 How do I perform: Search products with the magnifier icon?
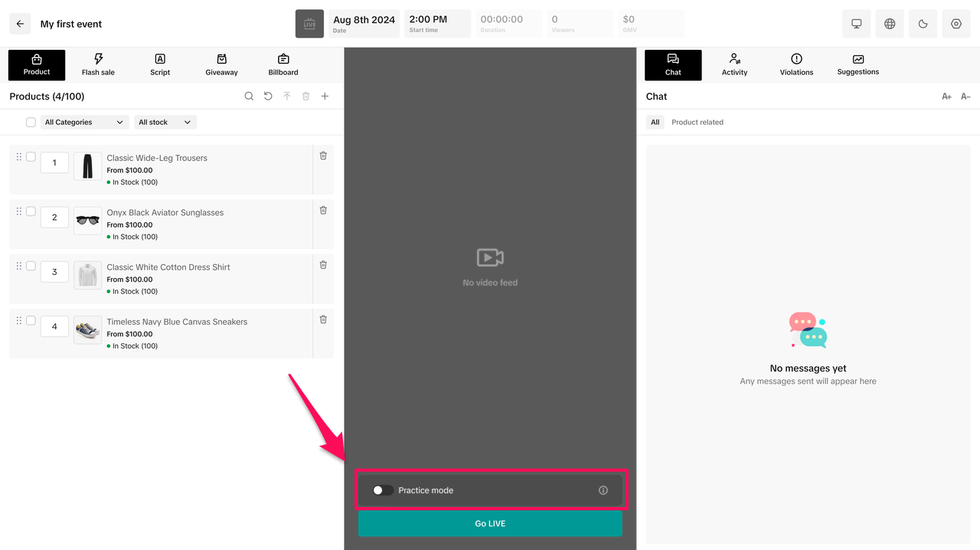[x=249, y=97]
